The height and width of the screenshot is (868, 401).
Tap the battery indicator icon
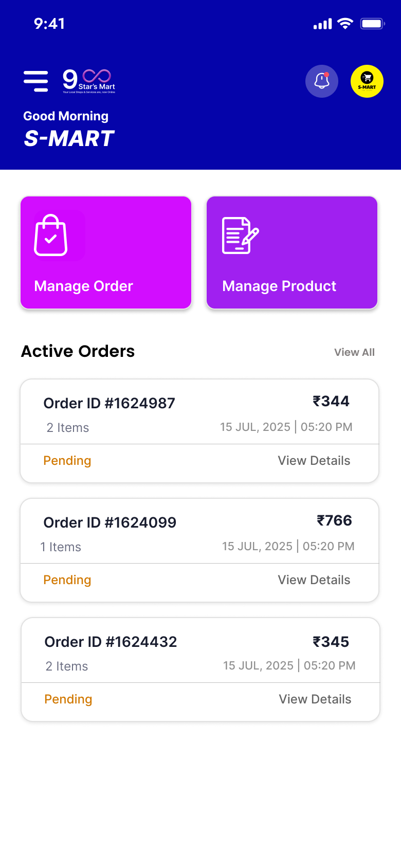coord(372,24)
